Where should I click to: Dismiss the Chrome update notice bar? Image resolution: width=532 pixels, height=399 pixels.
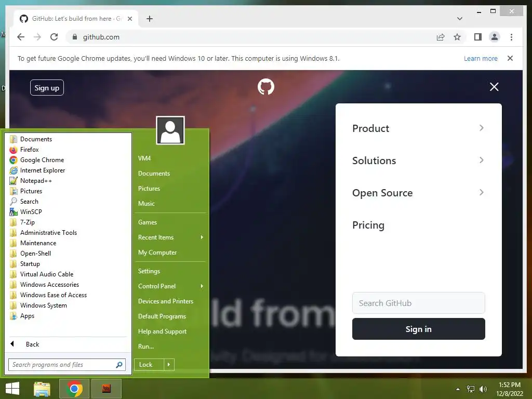pos(510,58)
